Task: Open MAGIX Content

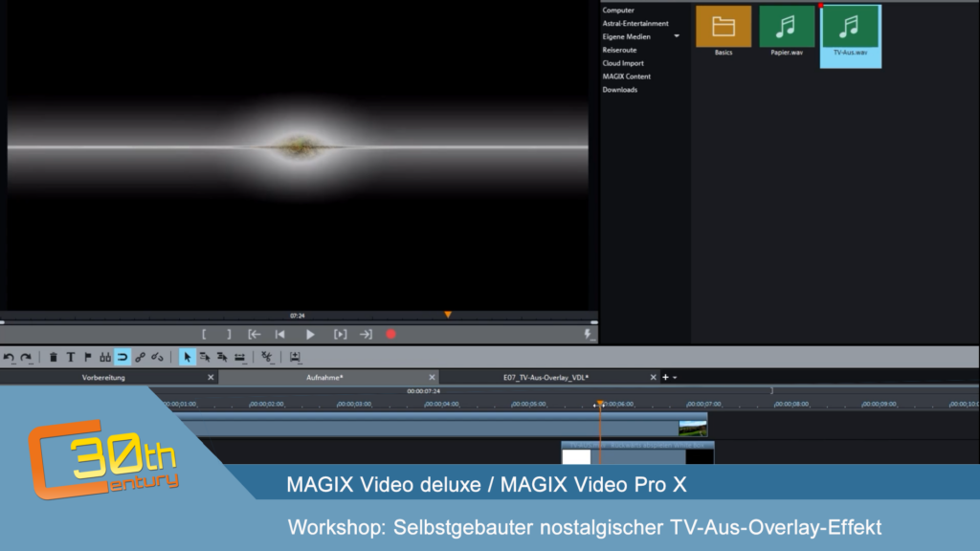Action: click(626, 77)
